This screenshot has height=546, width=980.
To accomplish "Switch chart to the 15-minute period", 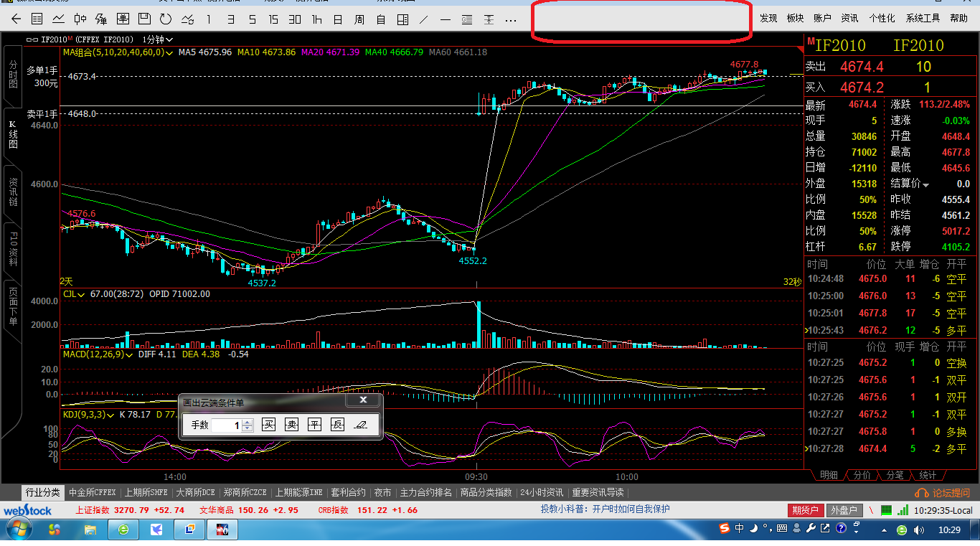I will 273,19.
